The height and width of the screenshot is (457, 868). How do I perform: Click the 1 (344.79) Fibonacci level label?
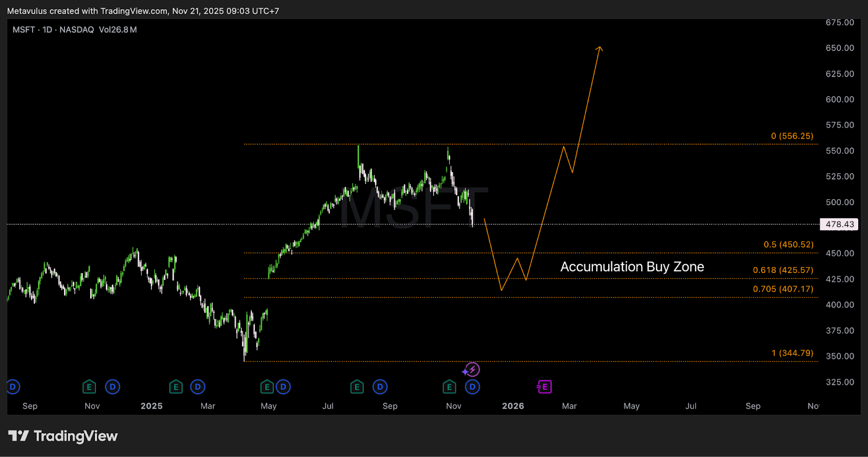pos(792,353)
